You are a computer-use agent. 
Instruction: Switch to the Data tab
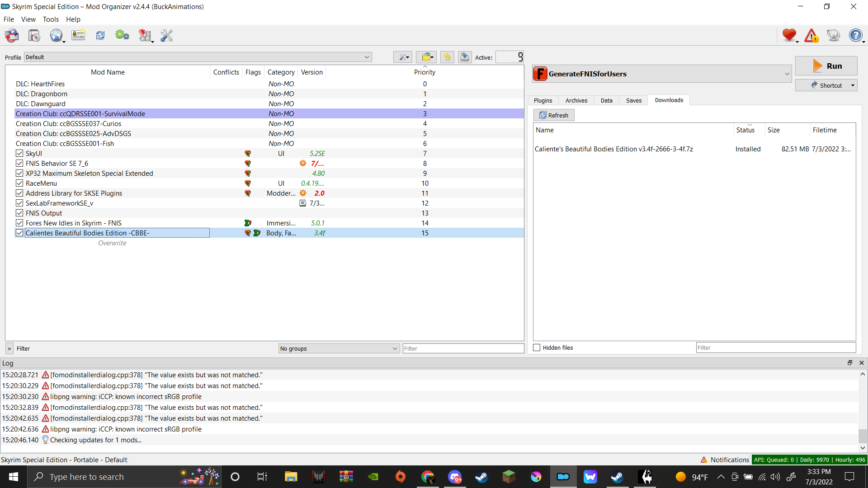click(x=606, y=100)
